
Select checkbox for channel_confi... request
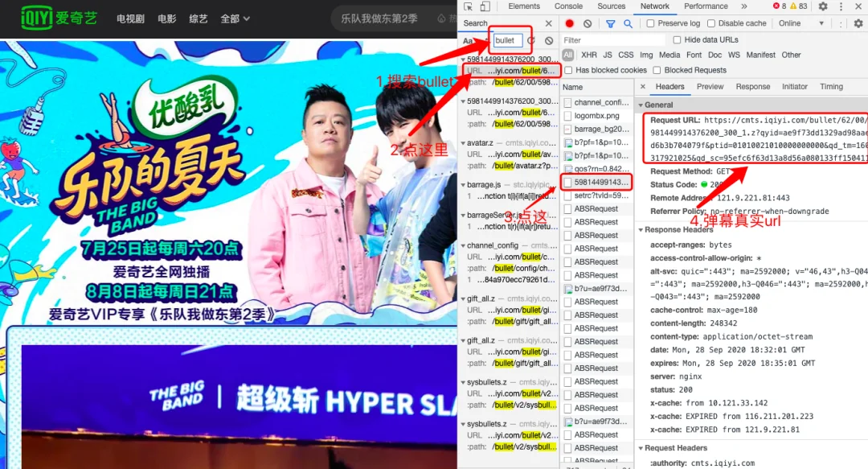point(568,102)
